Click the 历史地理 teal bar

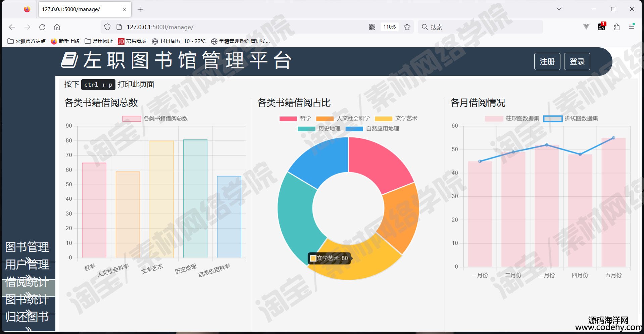pyautogui.click(x=195, y=199)
